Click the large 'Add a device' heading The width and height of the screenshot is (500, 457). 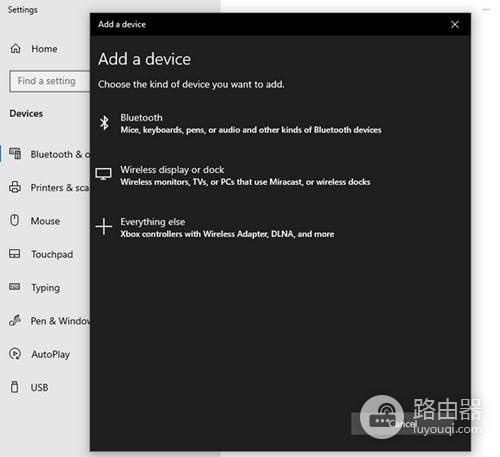pyautogui.click(x=144, y=59)
